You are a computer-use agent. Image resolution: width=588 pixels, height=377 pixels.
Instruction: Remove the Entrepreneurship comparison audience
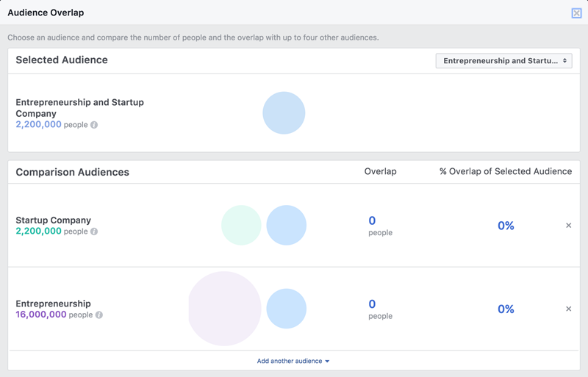pos(568,309)
